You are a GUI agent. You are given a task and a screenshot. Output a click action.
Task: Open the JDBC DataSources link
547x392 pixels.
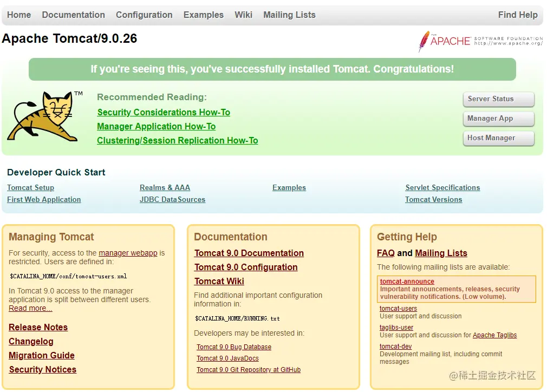point(172,199)
